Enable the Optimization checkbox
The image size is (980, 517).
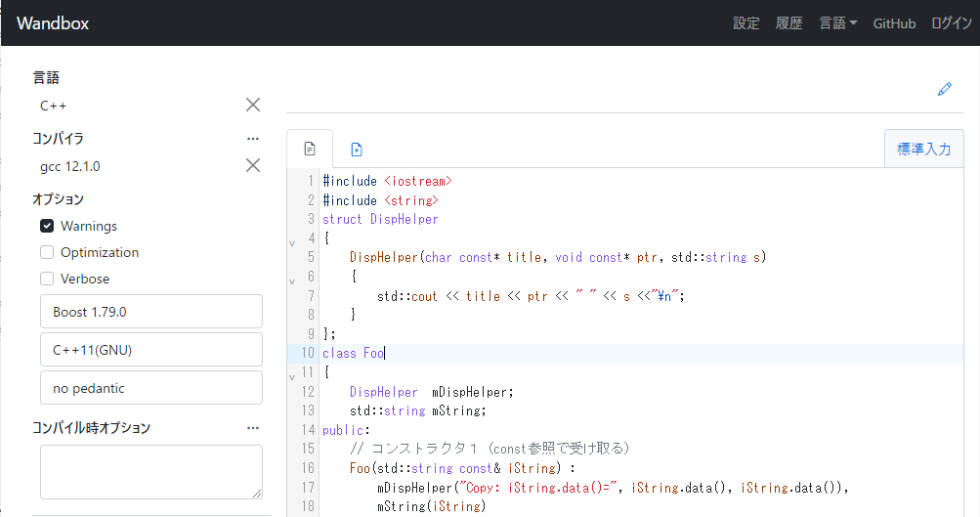pos(47,252)
